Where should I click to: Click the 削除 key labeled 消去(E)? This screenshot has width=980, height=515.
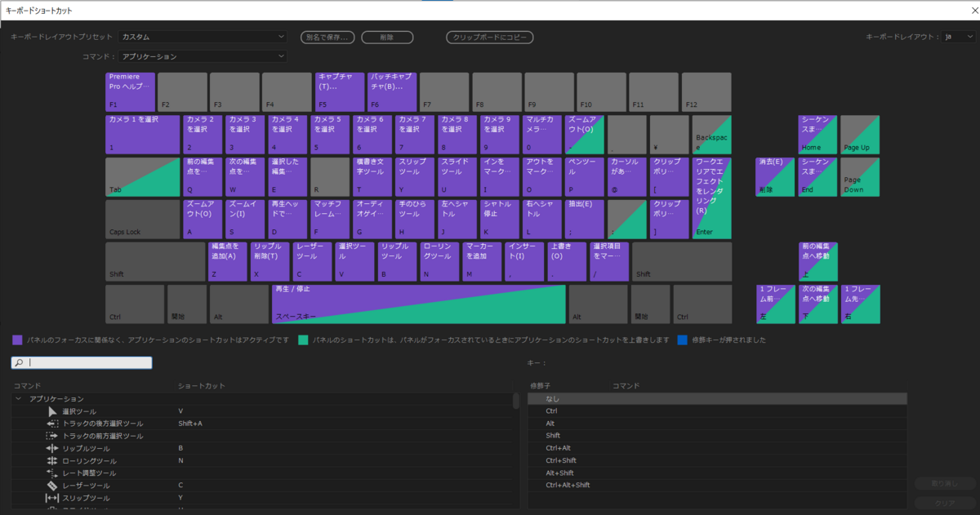pos(776,176)
